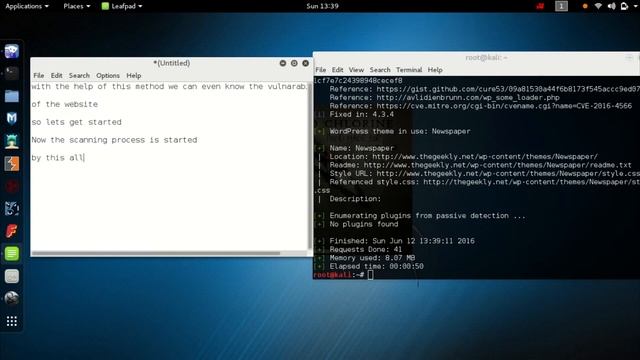640x360 pixels.
Task: Maximize the Leafpad window
Action: coord(294,63)
